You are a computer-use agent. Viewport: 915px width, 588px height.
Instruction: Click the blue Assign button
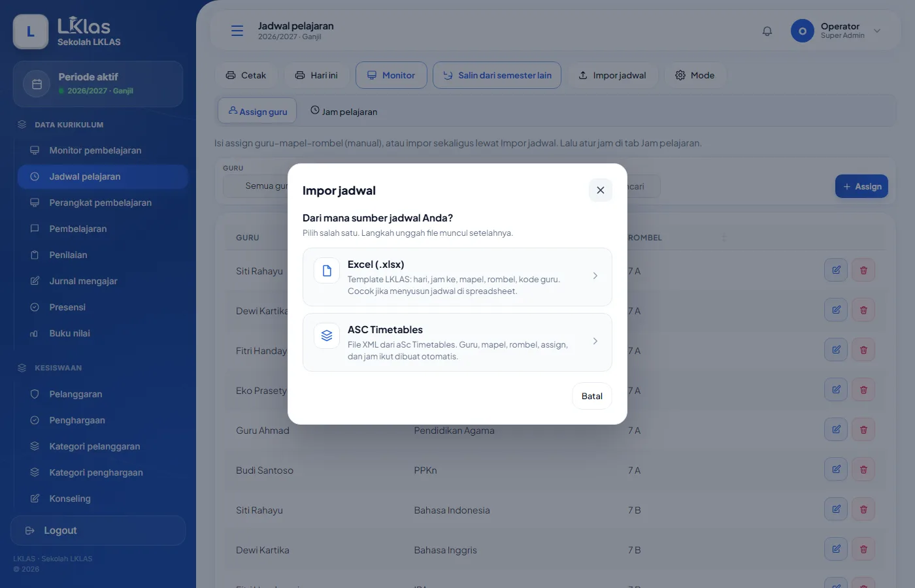[861, 186]
